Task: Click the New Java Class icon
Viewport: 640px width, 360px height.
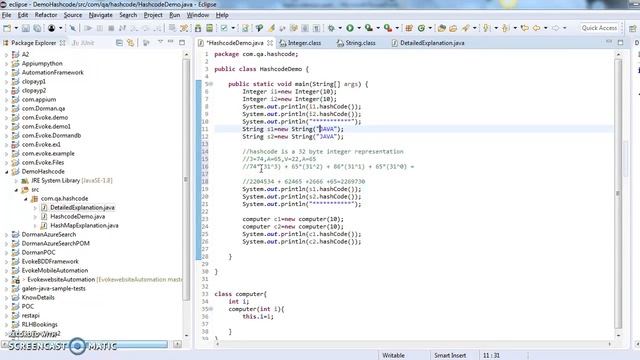Action: coord(421,28)
